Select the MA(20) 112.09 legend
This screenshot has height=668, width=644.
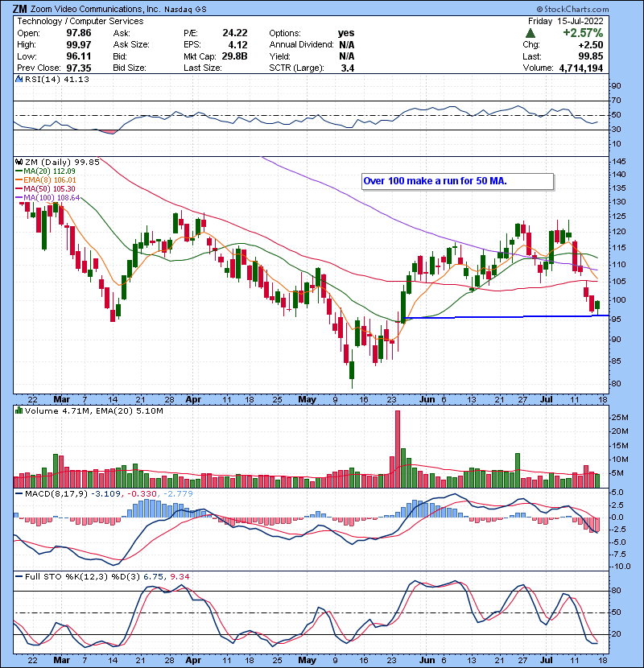tap(45, 171)
